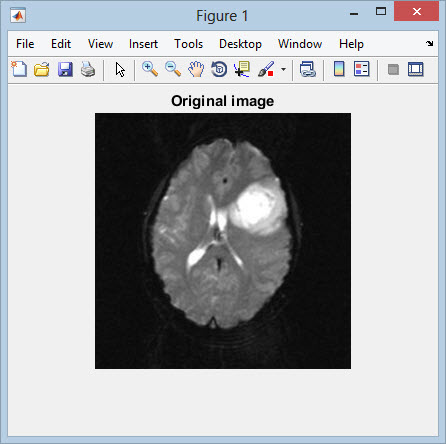Open a file with the folder icon

point(42,69)
